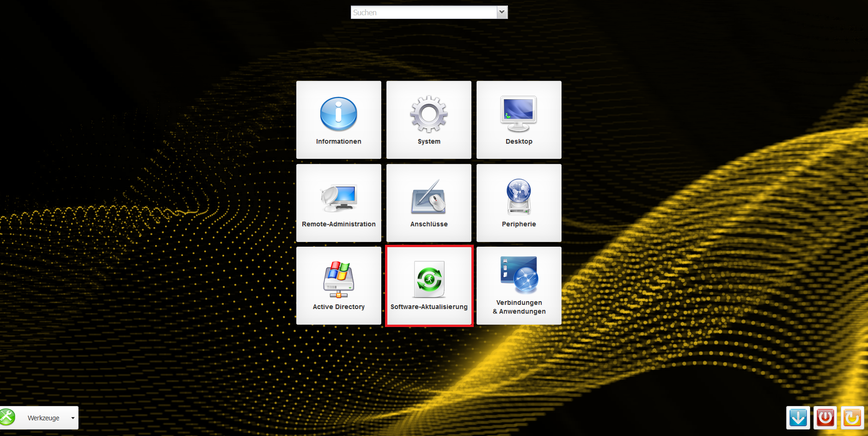
Task: Click the green wrench Werkzeuge icon
Action: (x=7, y=417)
